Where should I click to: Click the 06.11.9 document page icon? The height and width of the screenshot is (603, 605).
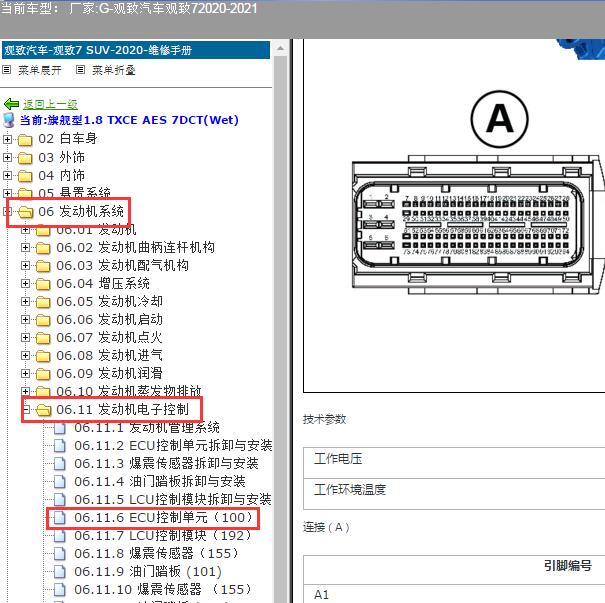pyautogui.click(x=60, y=571)
